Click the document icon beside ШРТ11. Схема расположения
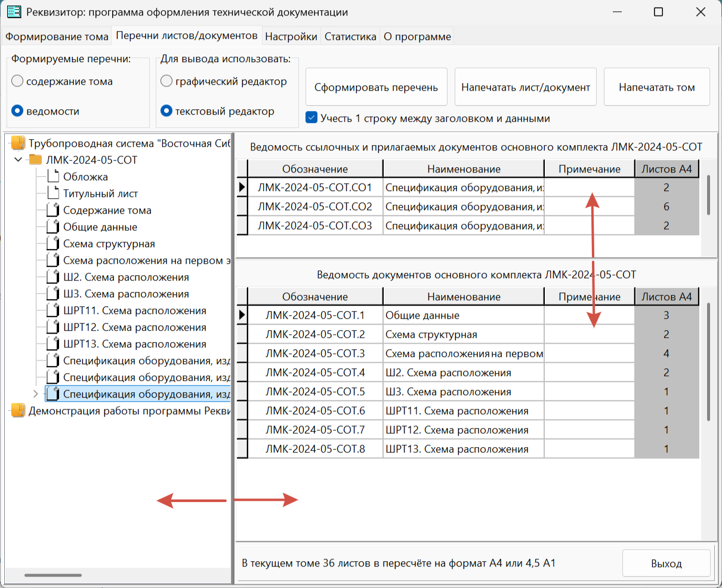Viewport: 722px width, 588px height. pos(53,310)
